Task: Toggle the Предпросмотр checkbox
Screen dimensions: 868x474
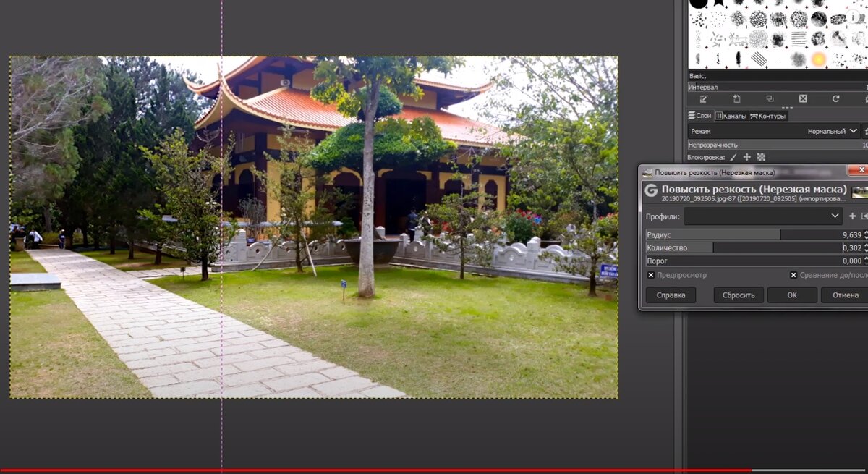Action: click(651, 275)
